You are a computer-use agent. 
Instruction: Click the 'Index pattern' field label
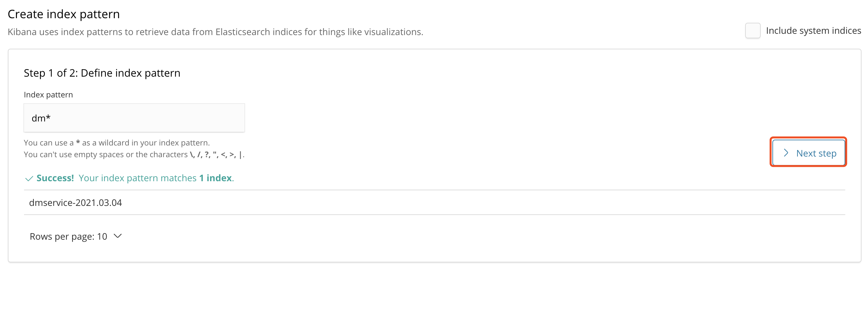pos(48,95)
